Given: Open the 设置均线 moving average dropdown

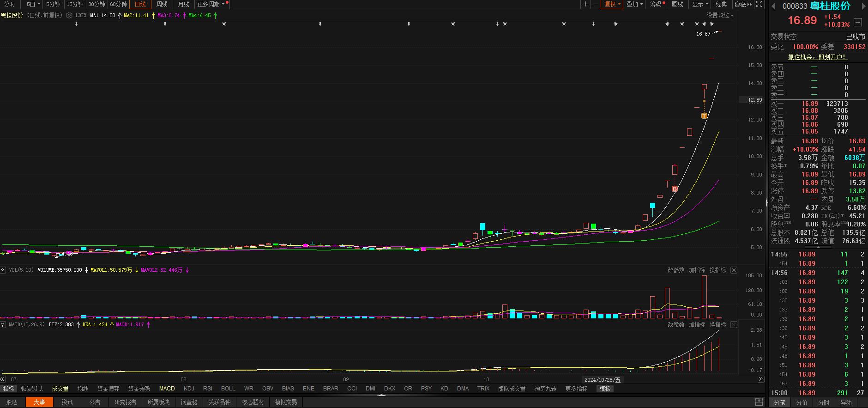Looking at the screenshot, I should click(x=720, y=15).
